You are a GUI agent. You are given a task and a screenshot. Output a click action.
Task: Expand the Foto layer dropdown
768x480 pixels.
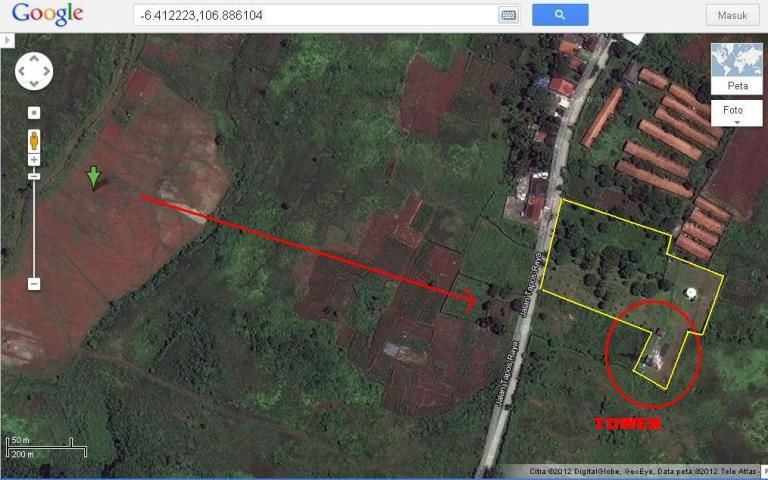(736, 113)
